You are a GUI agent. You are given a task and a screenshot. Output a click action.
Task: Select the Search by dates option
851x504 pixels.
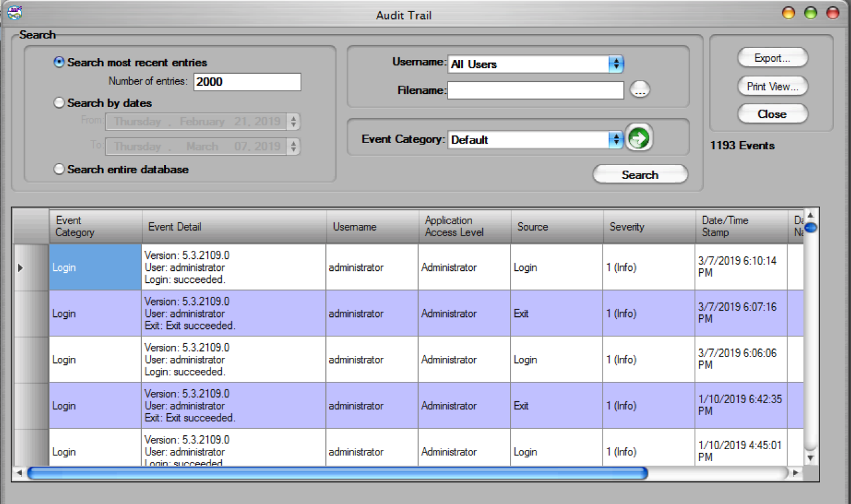tap(59, 102)
